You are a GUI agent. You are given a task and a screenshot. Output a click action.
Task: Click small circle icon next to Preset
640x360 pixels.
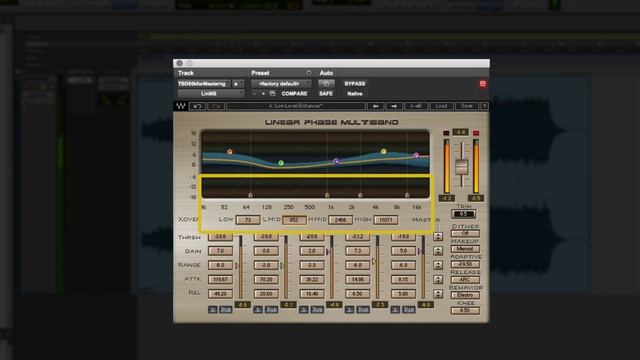pyautogui.click(x=309, y=73)
